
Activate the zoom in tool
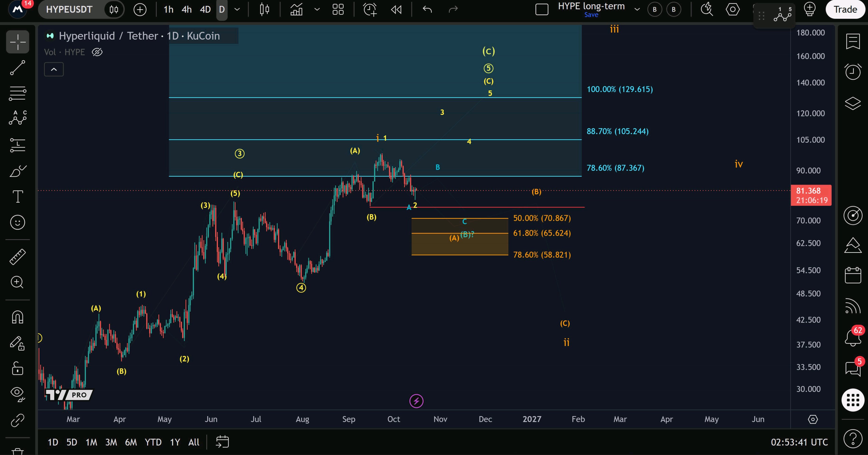click(x=18, y=282)
